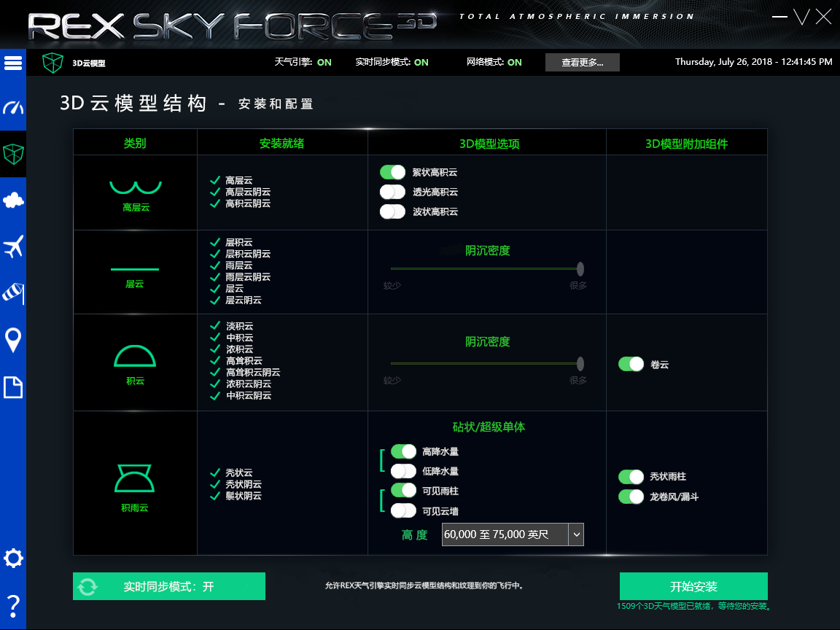
Task: Adjust the 层云 阴沉密度 slider
Action: (x=580, y=268)
